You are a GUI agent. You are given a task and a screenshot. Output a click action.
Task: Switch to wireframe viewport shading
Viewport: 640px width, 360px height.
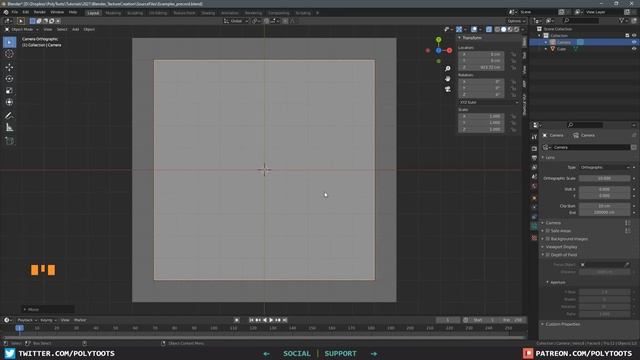pos(497,29)
